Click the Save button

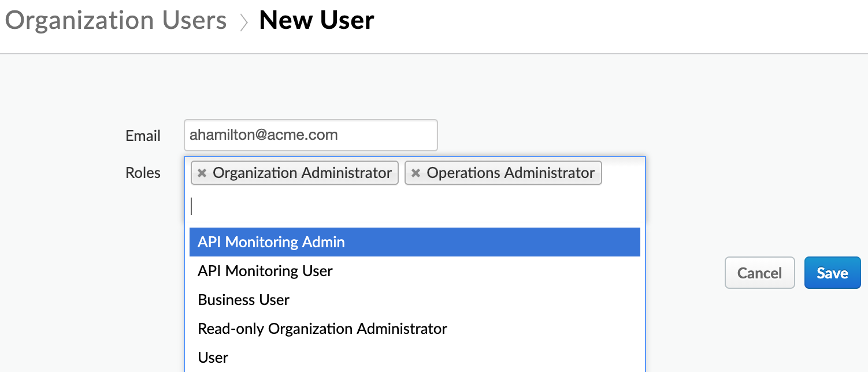(x=832, y=272)
